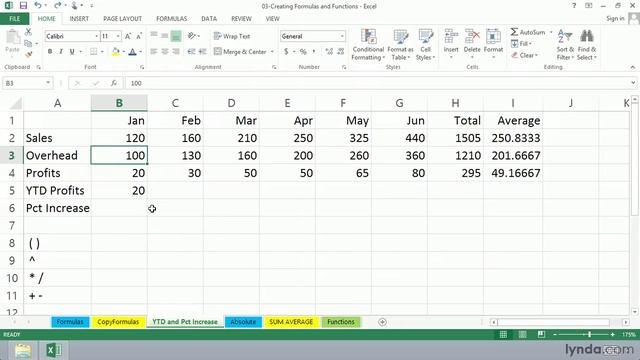Open Find & Select menu
This screenshot has height=360, width=640.
tap(587, 45)
